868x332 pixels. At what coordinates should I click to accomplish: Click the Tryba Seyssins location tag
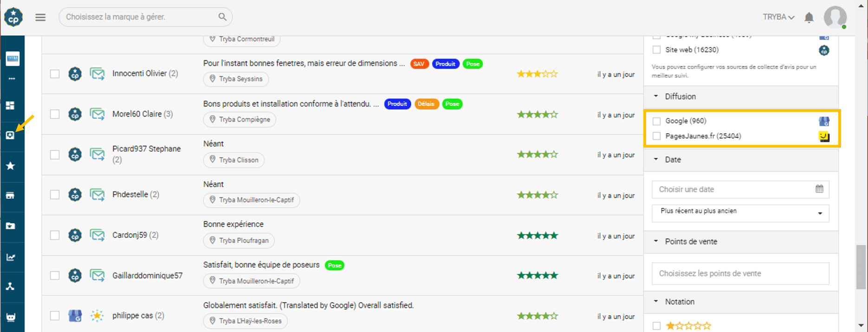coord(236,79)
